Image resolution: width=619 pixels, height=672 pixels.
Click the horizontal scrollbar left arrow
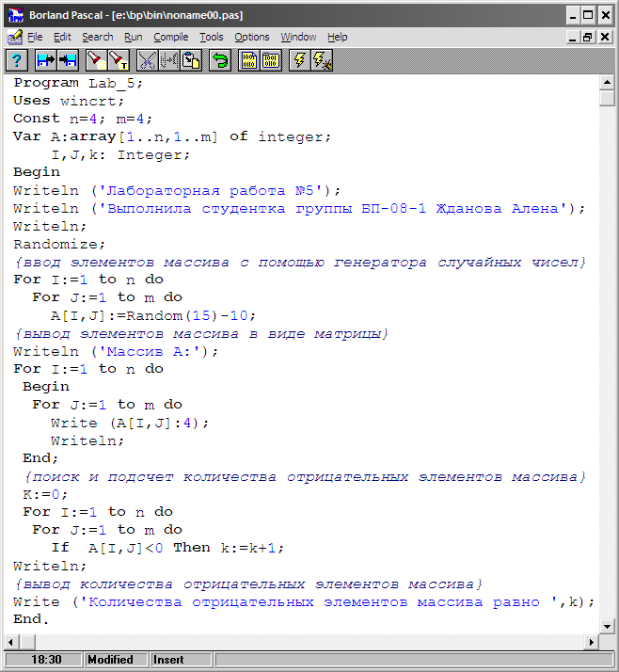pos(11,642)
